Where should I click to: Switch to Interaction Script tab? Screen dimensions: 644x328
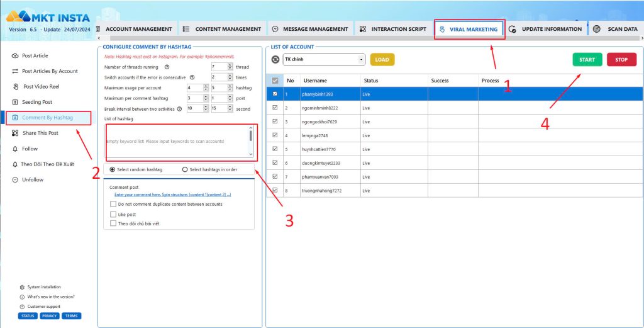tap(393, 29)
